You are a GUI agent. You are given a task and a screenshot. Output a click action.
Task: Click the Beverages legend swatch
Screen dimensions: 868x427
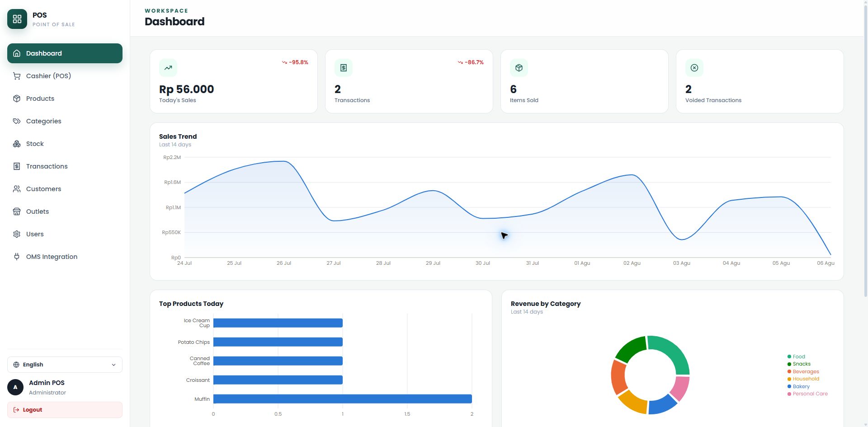[x=789, y=371]
